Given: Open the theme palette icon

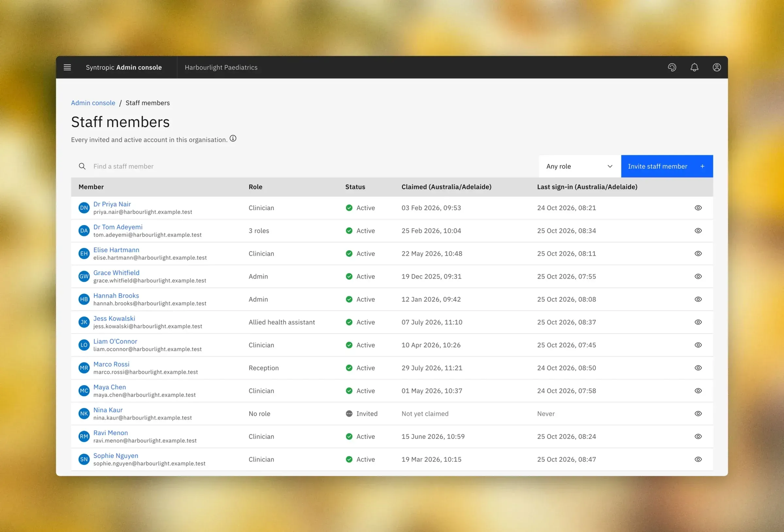Looking at the screenshot, I should pyautogui.click(x=672, y=68).
